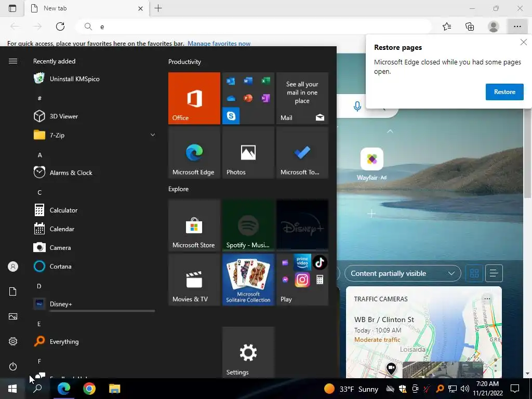Viewport: 532px width, 399px height.
Task: Open the Settings tile
Action: point(248,352)
